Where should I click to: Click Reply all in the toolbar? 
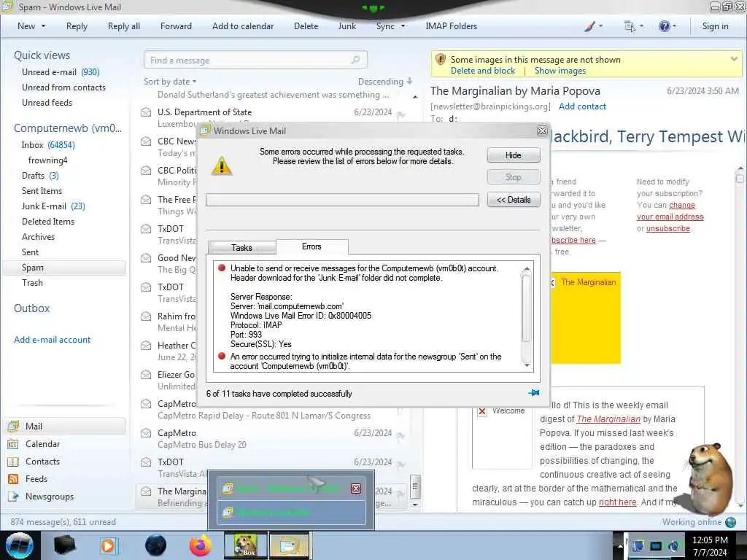[124, 26]
